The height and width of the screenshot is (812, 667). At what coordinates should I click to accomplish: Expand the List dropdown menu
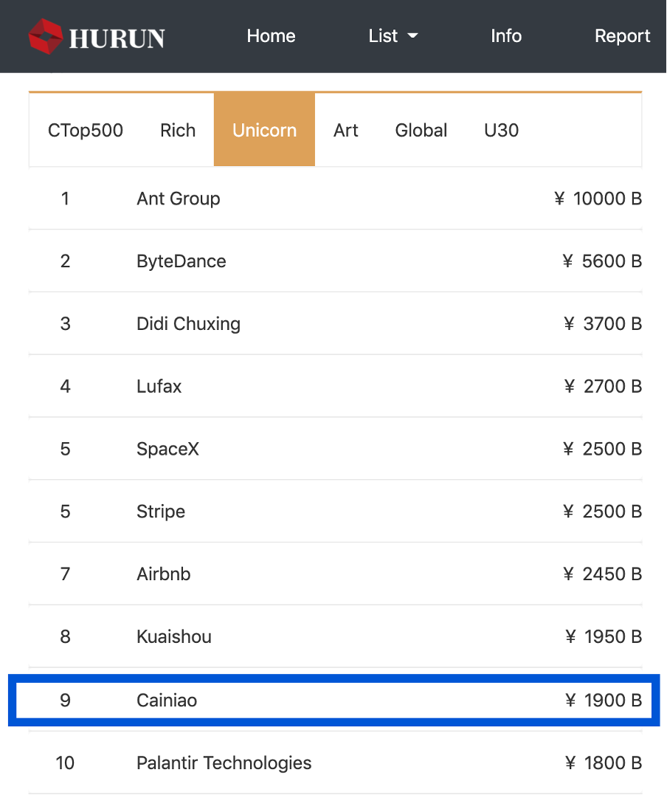[393, 35]
